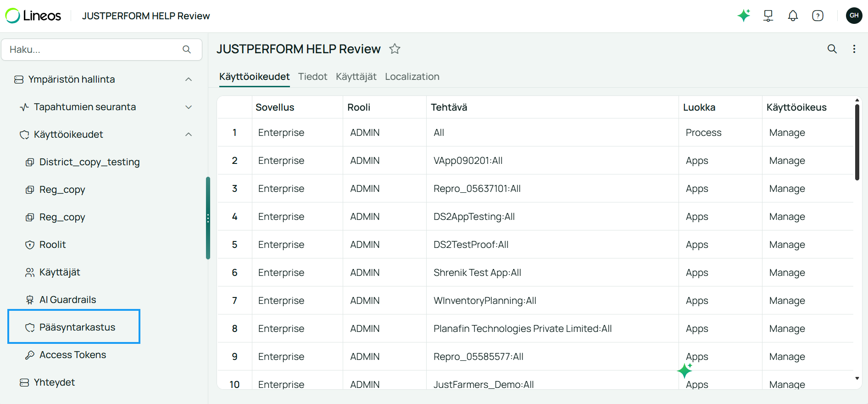Focus the Haku search field

tap(102, 50)
